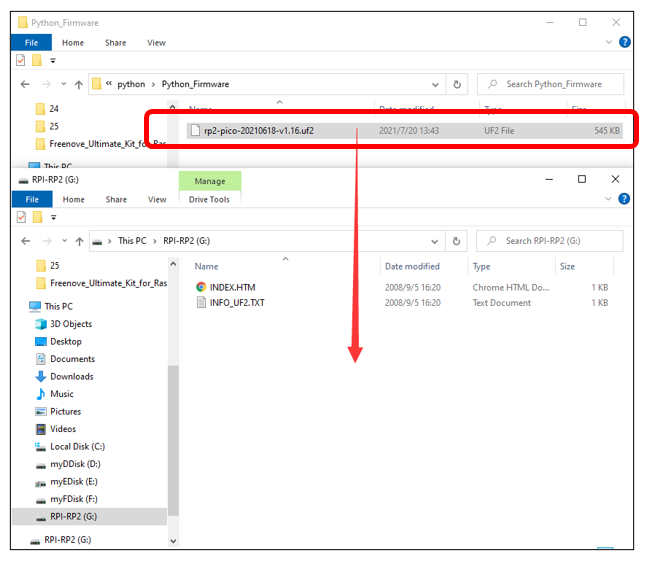The image size is (645, 561).
Task: Open View tab in RPI-RP2 window
Action: [157, 199]
